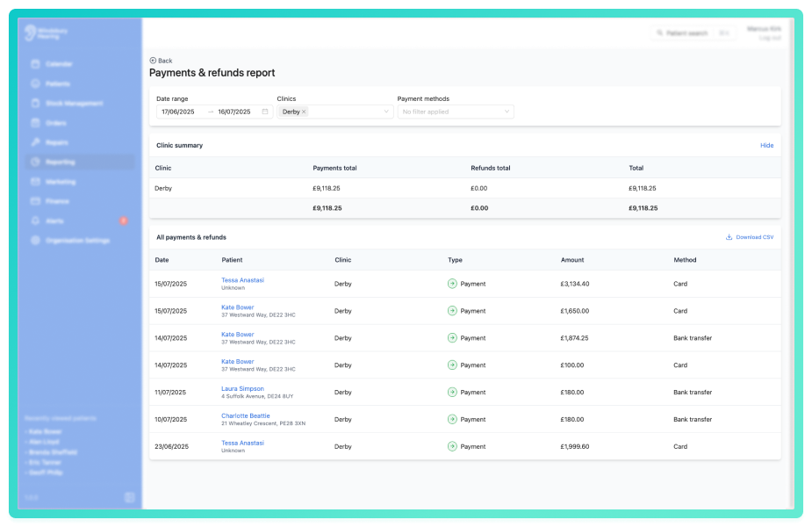Click the payment icon in the £100.00 row
This screenshot has height=527, width=812.
(x=452, y=365)
